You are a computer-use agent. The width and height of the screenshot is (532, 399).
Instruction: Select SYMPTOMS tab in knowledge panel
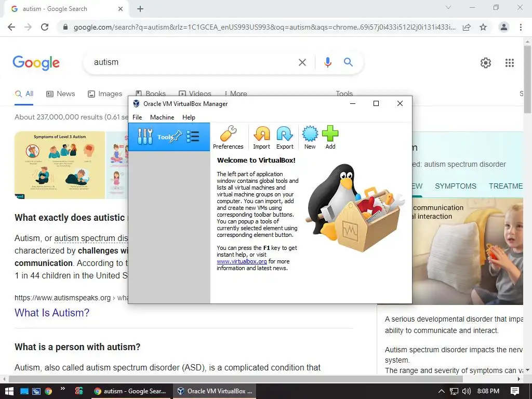click(455, 186)
